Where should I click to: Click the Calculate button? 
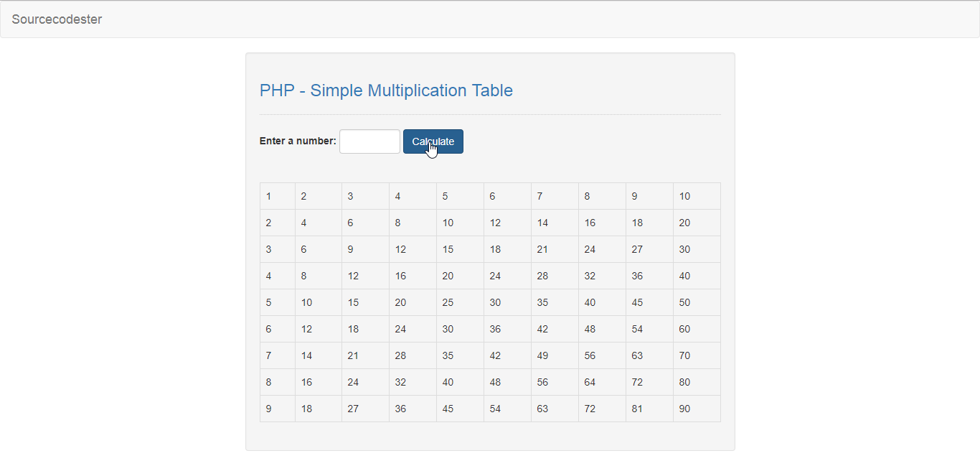click(433, 141)
